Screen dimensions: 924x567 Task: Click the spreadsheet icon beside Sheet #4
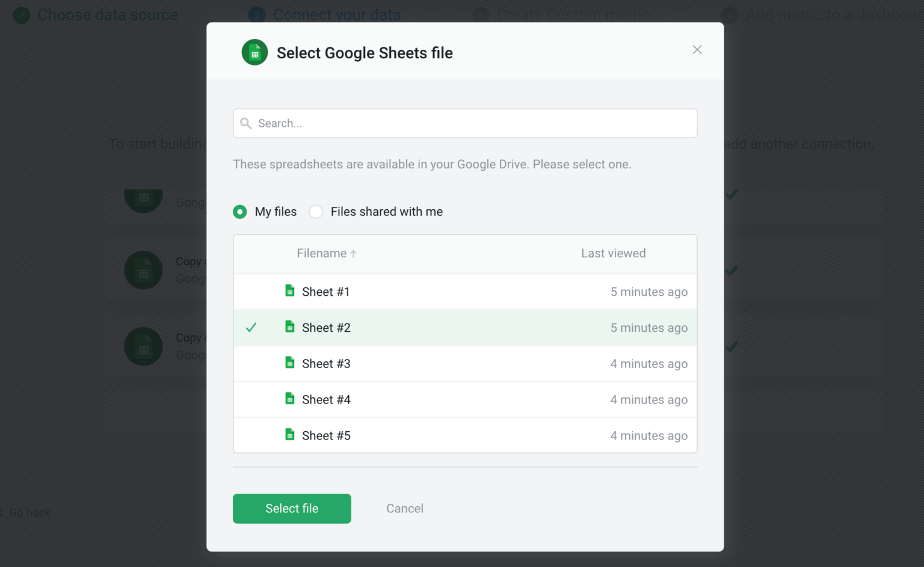click(289, 399)
